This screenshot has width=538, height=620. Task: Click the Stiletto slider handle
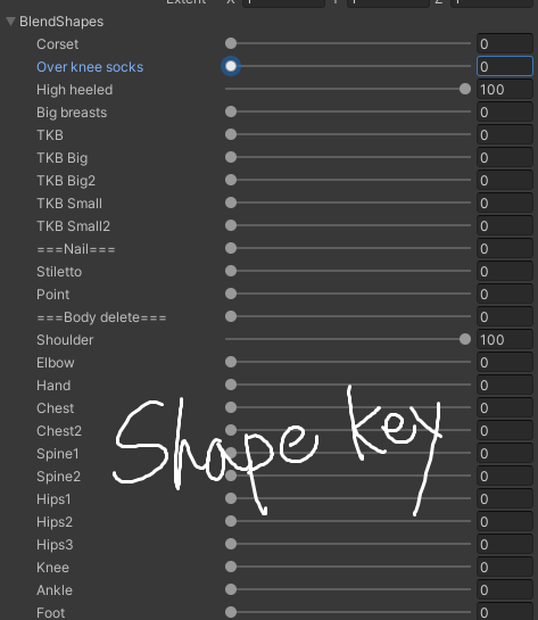coord(231,271)
